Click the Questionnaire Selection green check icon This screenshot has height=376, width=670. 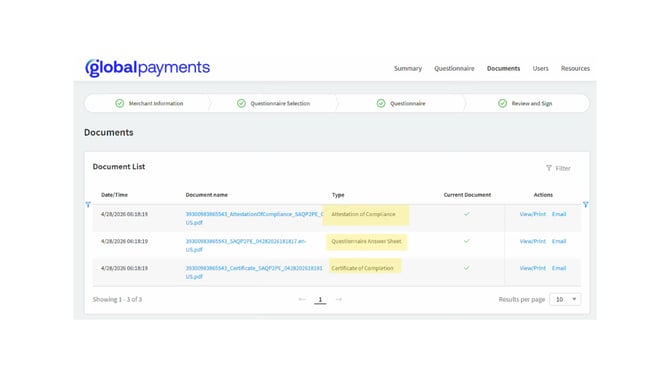[241, 103]
